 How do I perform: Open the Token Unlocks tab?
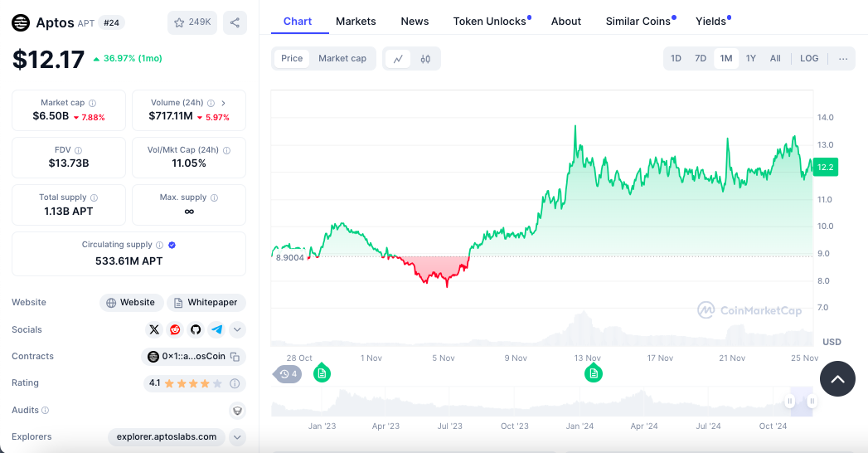[490, 22]
